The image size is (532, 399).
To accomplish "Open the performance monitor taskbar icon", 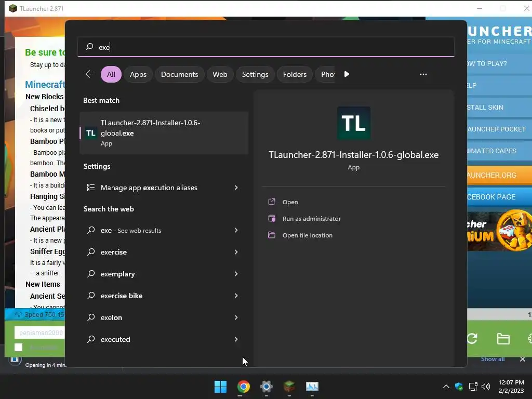I will coord(312,387).
